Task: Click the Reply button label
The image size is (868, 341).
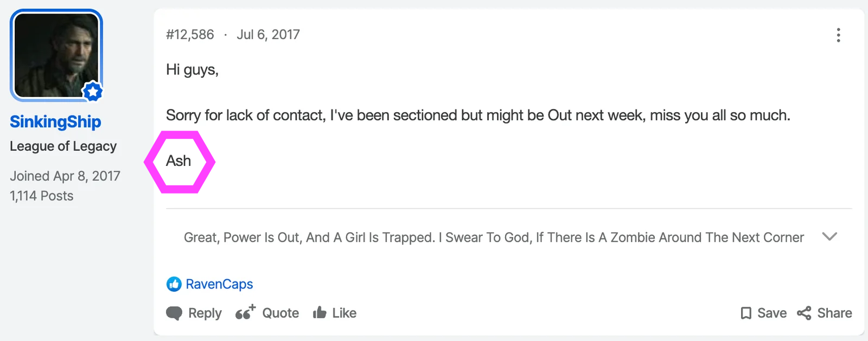Action: 205,313
